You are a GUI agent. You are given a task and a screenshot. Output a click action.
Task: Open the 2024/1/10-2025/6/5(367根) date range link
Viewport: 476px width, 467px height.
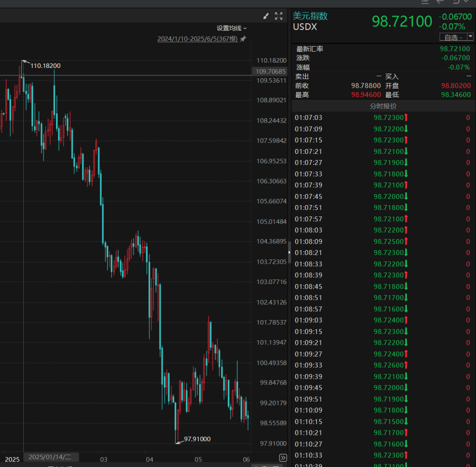197,39
